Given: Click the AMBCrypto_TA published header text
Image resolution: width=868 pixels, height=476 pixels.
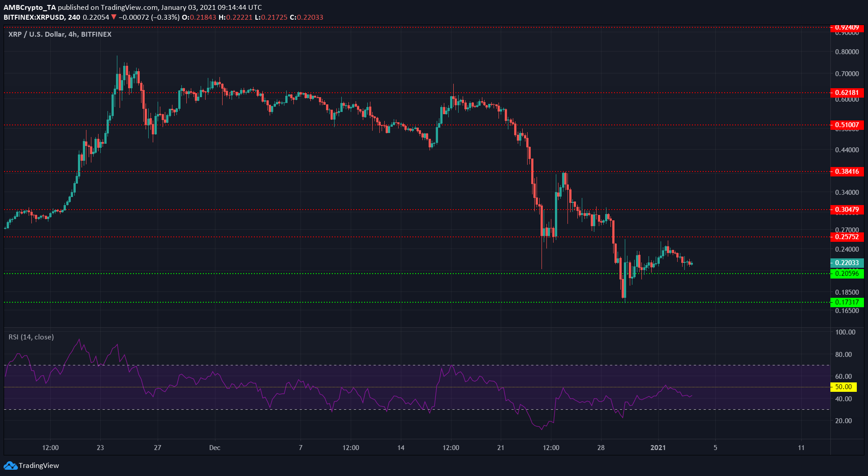Looking at the screenshot, I should (x=133, y=8).
